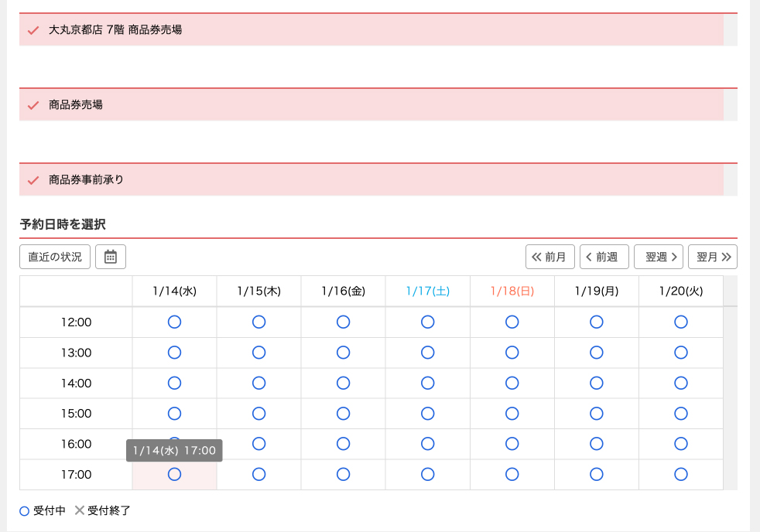Select 1/17(土) 14:00 available slot
760x532 pixels.
coord(427,383)
